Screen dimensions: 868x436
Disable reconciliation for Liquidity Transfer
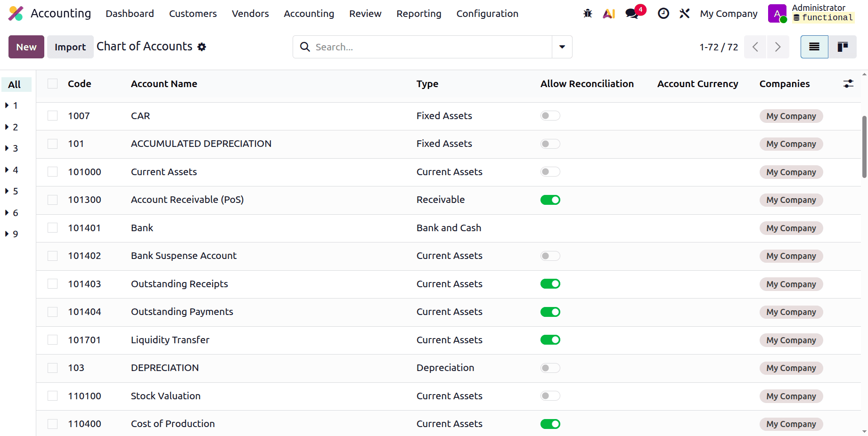(x=550, y=340)
